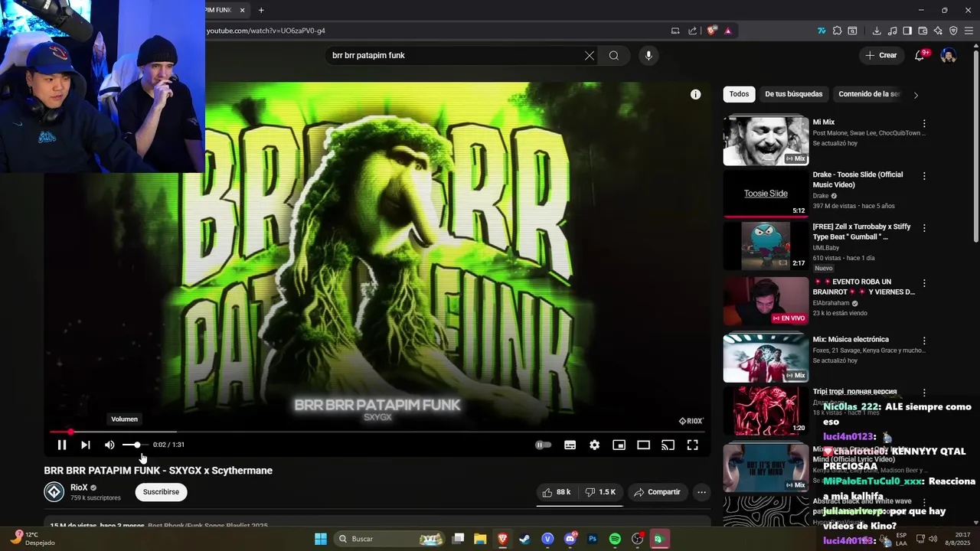Click the taskbar Buscar search box
Screen dimensions: 980x551
[x=390, y=539]
